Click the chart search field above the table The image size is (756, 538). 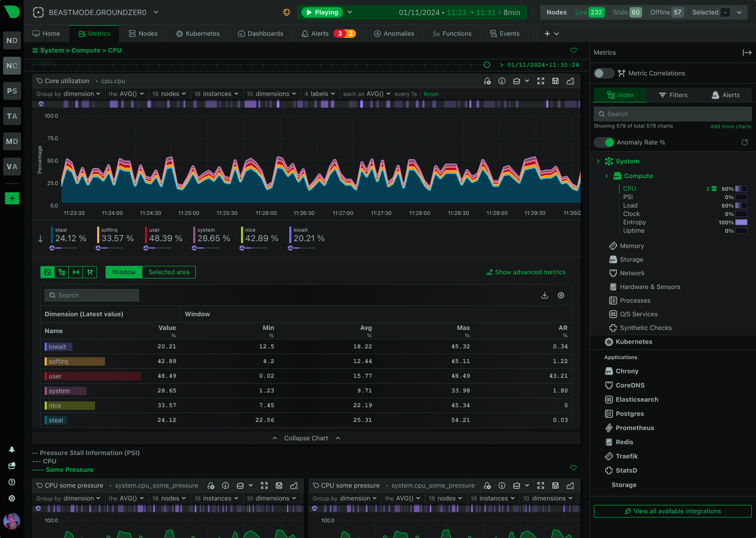(92, 295)
